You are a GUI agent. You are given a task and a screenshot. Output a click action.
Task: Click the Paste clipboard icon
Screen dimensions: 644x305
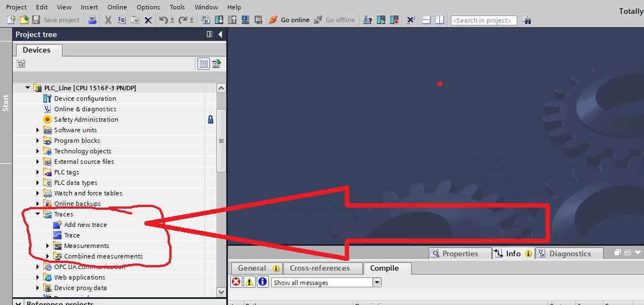[134, 20]
